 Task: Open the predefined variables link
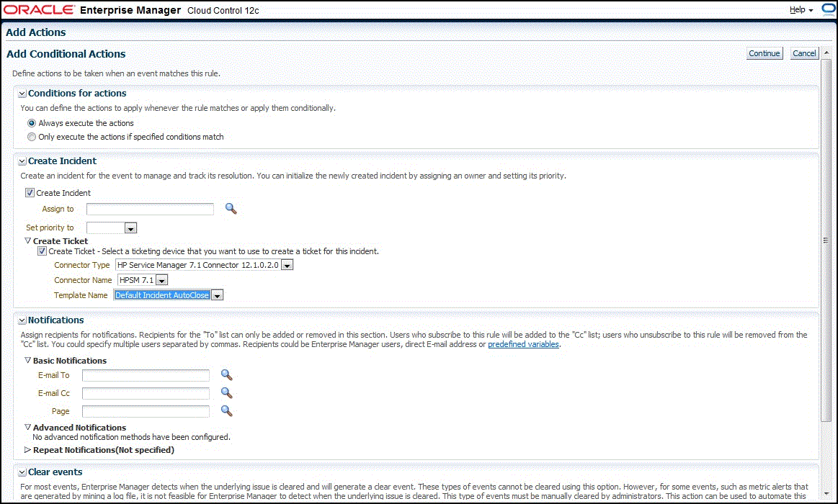523,344
